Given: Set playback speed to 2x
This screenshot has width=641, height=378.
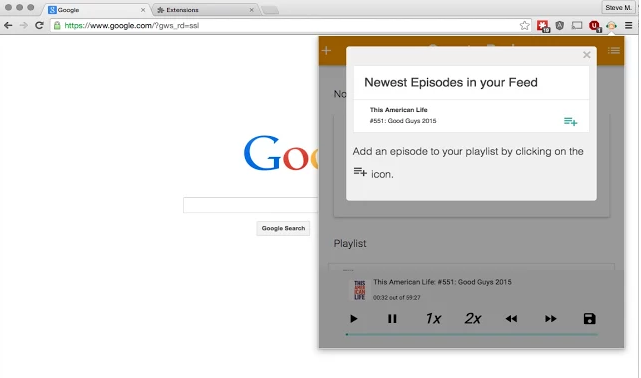Looking at the screenshot, I should click(473, 318).
